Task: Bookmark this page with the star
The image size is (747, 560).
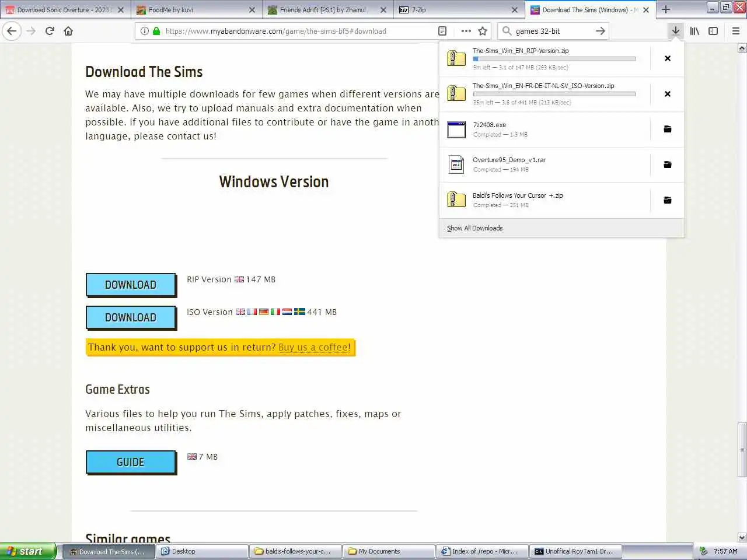Action: pos(483,31)
